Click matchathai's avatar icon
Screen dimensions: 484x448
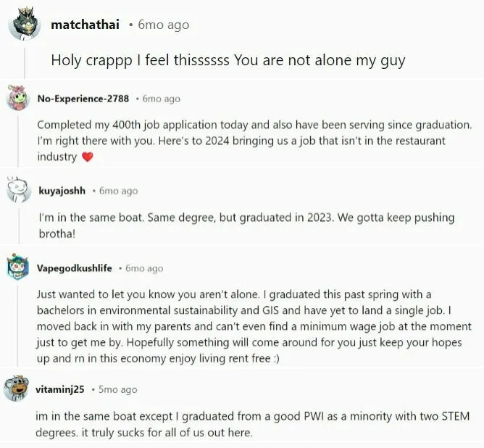pos(25,25)
